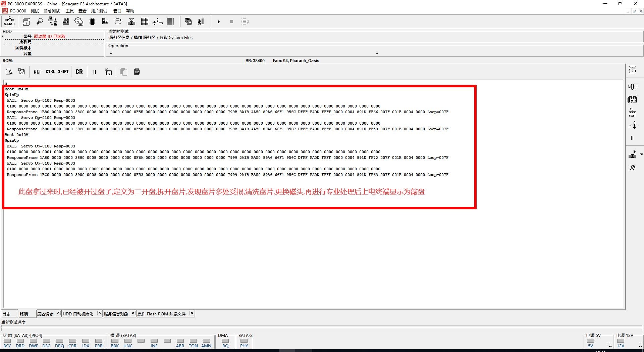Toggle the SHIFT key modifier
Image resolution: width=644 pixels, height=352 pixels.
pos(63,72)
